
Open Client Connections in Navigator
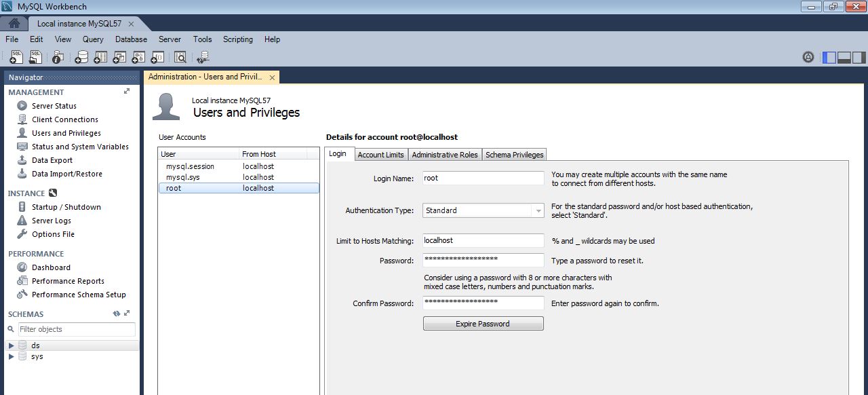[64, 119]
